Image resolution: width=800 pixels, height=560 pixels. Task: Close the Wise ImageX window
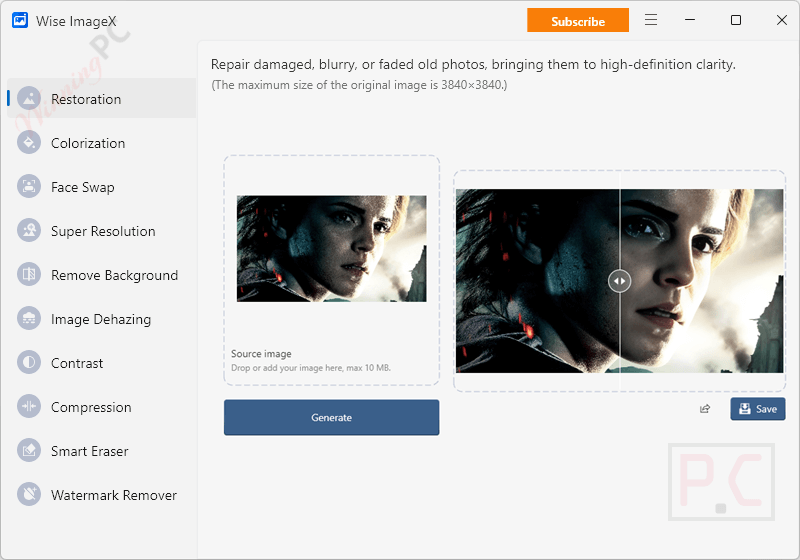[782, 20]
